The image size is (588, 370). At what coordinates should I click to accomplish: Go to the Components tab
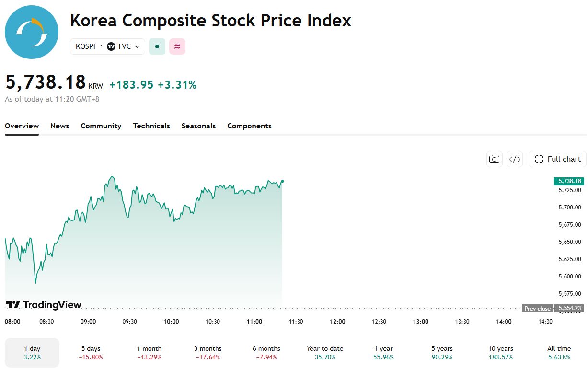pyautogui.click(x=249, y=126)
